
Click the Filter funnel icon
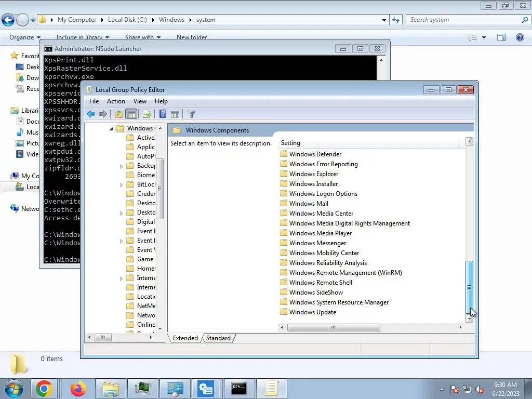coord(191,114)
